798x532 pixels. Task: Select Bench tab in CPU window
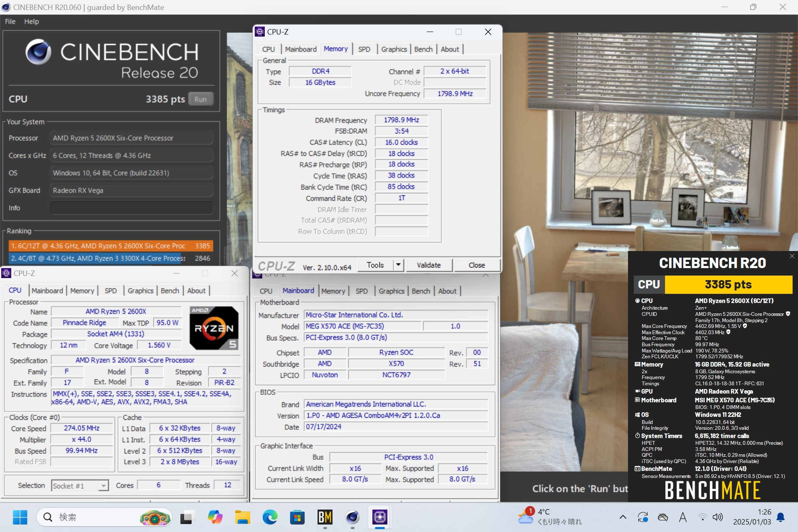coord(170,291)
